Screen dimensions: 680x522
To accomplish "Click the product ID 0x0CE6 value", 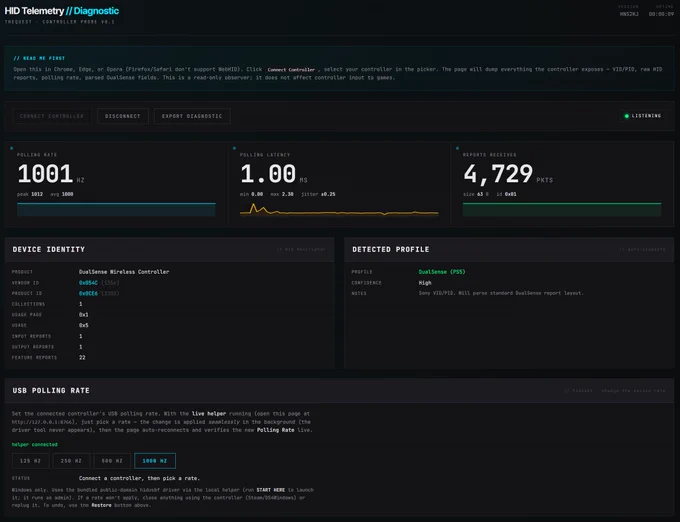I will click(88, 294).
